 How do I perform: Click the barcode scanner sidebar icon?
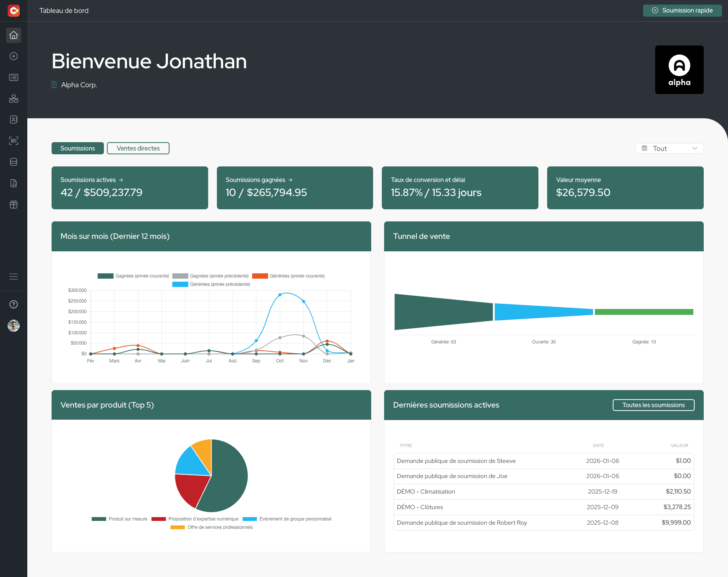(14, 141)
